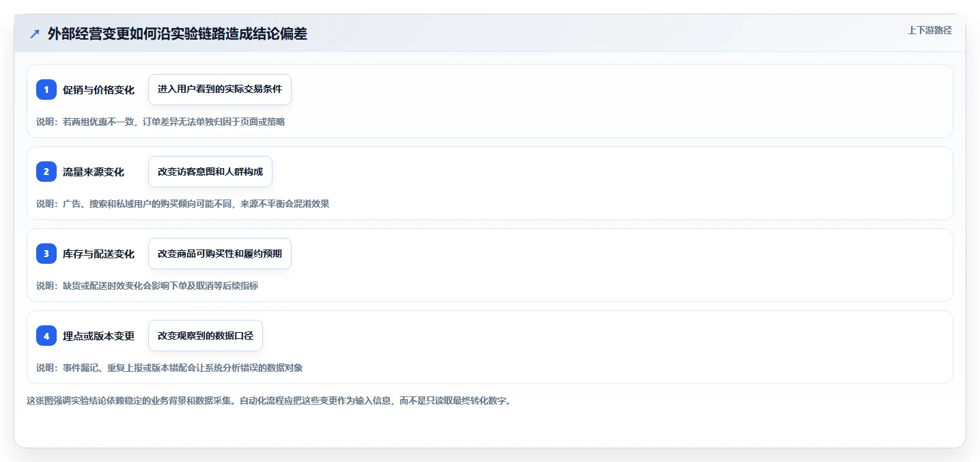Click the title 外部经营变更如何沿实验链路造成结论偏差
The width and height of the screenshot is (980, 462).
178,34
